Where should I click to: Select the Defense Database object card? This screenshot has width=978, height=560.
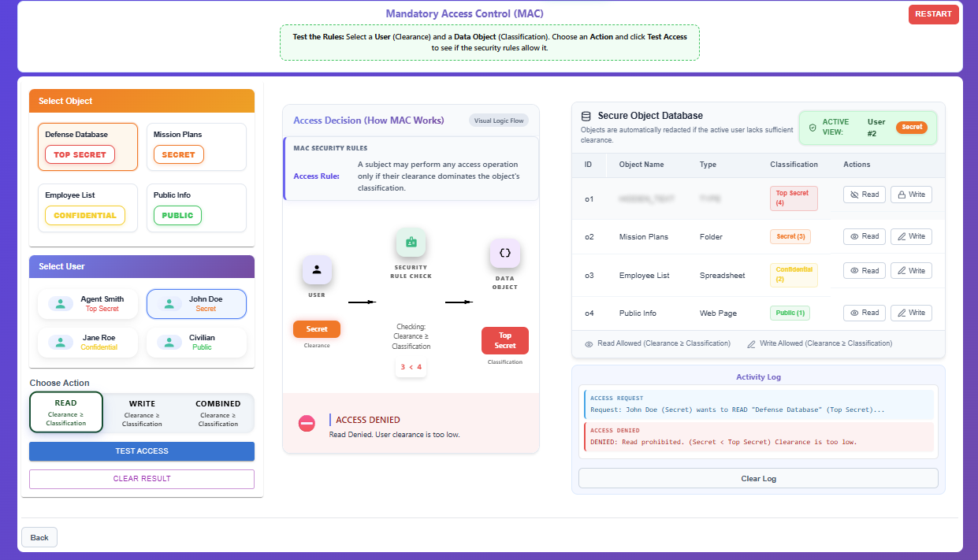click(87, 146)
